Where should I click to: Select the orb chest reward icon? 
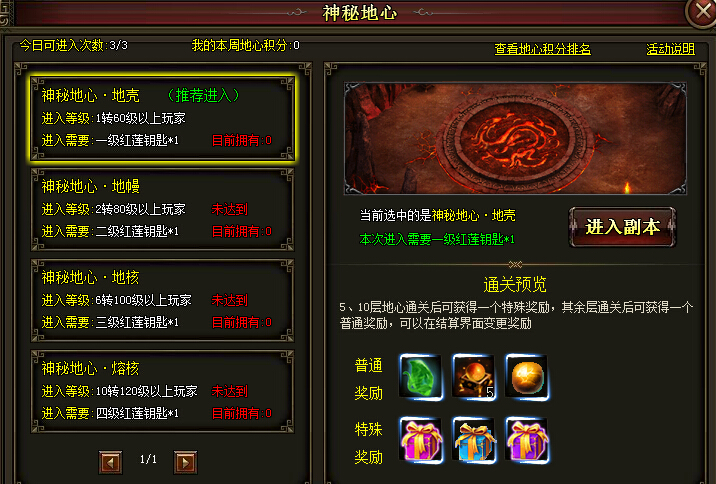474,377
